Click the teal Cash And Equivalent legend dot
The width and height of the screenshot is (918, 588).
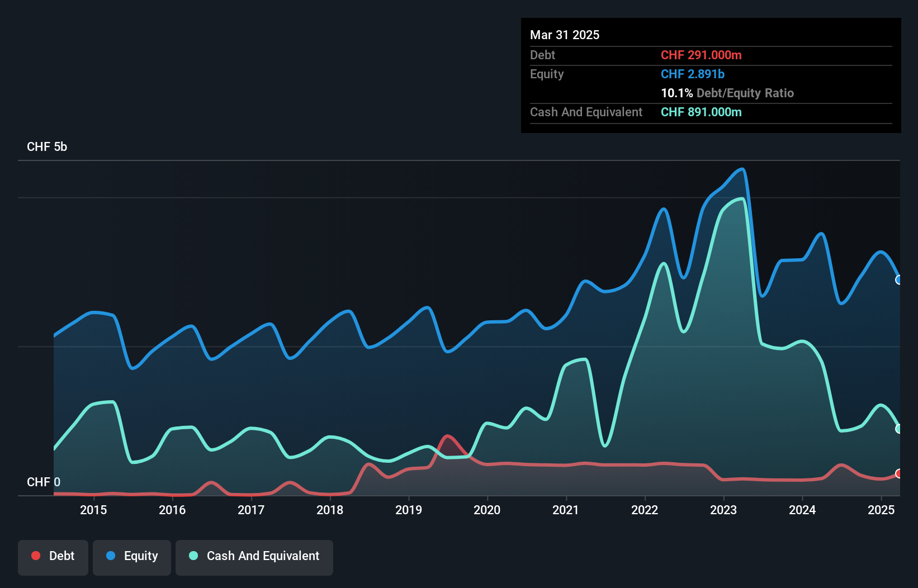pyautogui.click(x=193, y=556)
